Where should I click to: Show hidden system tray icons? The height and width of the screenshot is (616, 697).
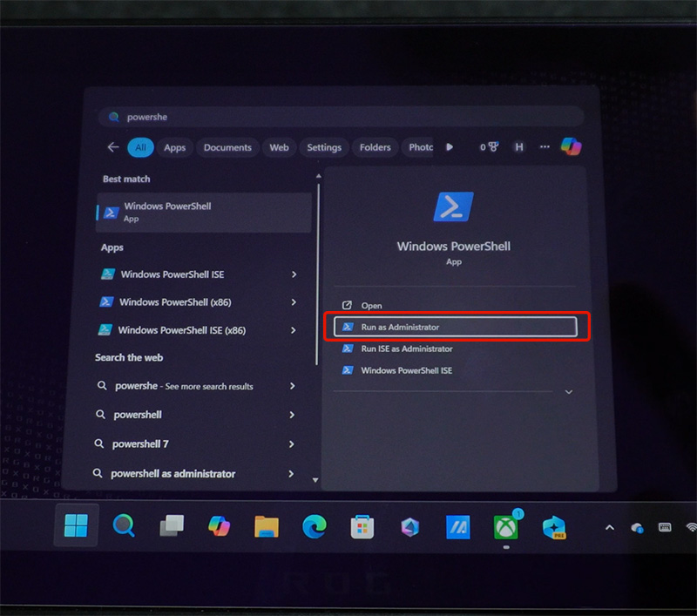point(610,527)
